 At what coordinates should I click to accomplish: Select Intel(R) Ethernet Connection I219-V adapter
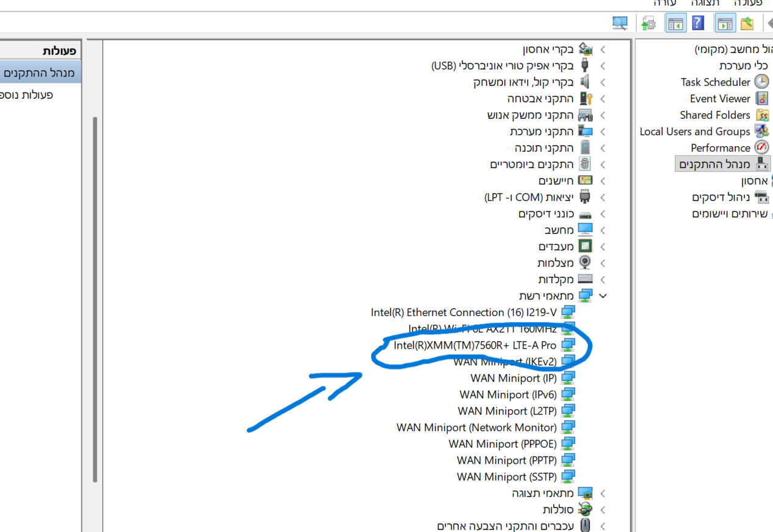(x=463, y=312)
